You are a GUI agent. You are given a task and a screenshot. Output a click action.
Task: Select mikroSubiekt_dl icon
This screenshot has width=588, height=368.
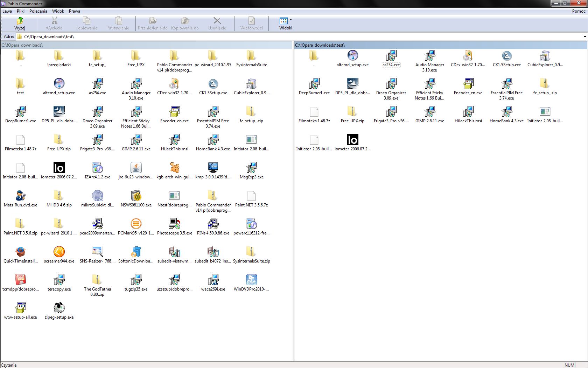coord(97,196)
